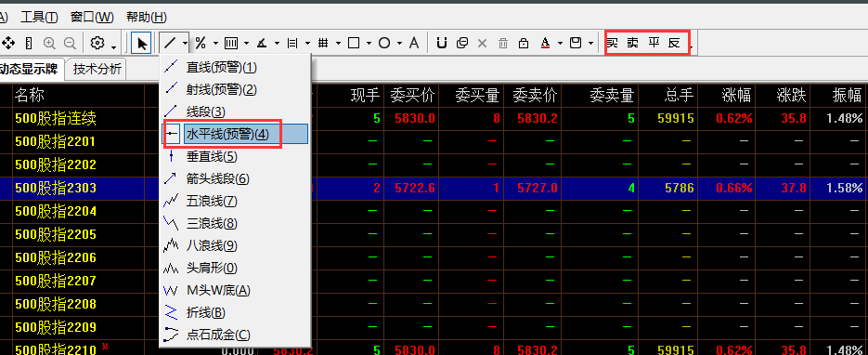
Task: Select the angle line tool
Action: 262,43
